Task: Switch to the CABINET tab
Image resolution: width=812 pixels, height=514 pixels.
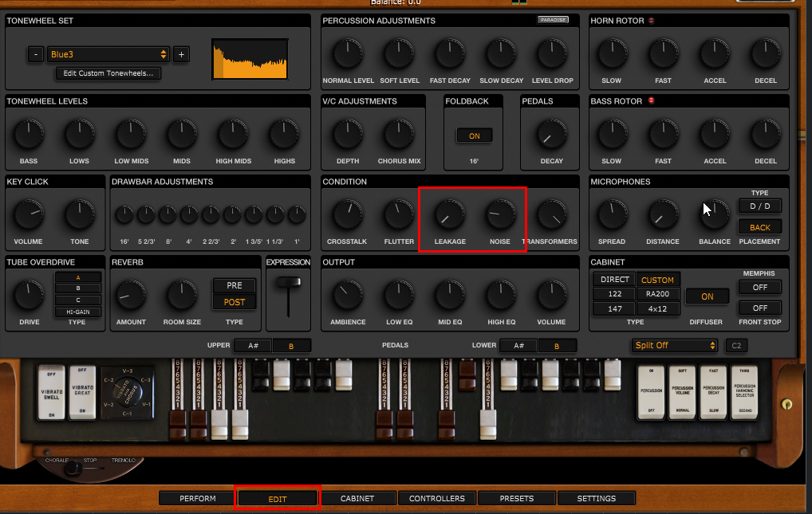Action: coord(357,499)
